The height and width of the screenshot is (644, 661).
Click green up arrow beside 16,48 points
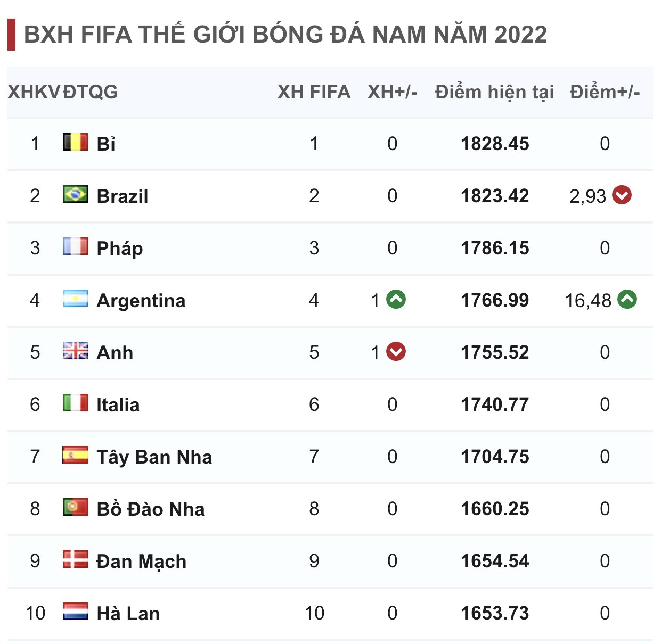(x=627, y=299)
